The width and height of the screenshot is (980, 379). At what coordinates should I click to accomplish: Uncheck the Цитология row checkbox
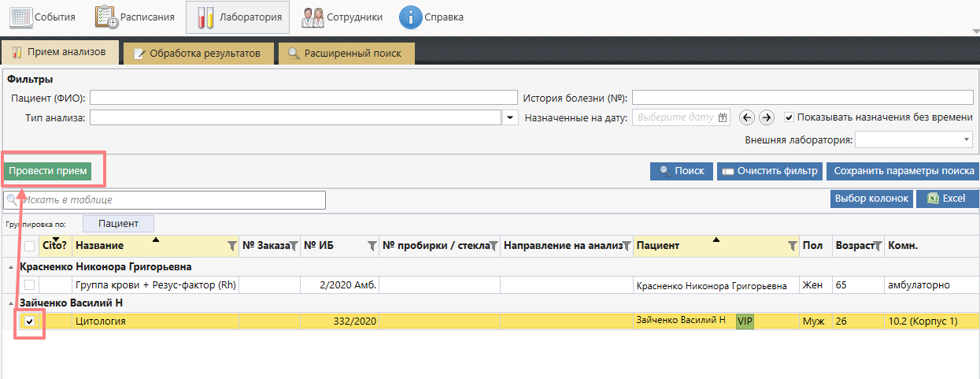[x=30, y=321]
